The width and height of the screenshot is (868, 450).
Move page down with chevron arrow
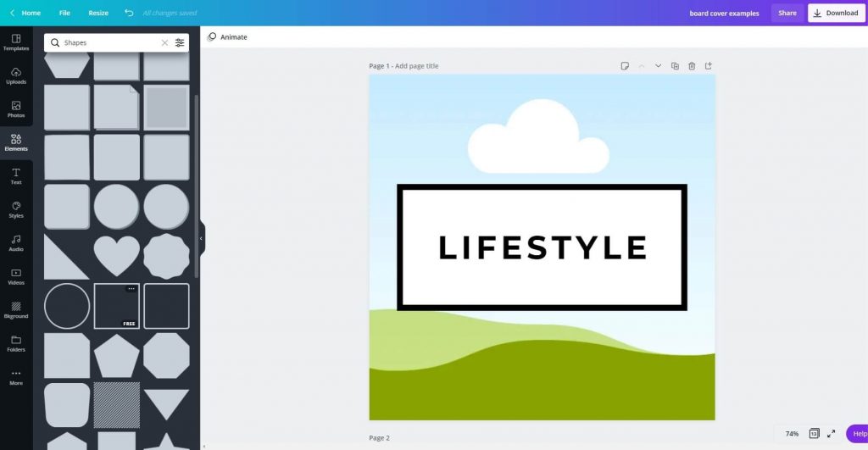658,66
